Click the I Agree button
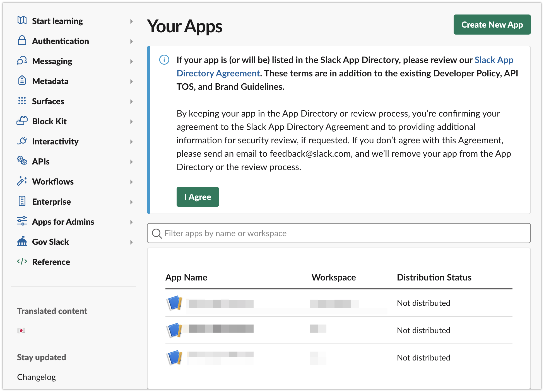Viewport: 544px width, 392px height. (198, 197)
